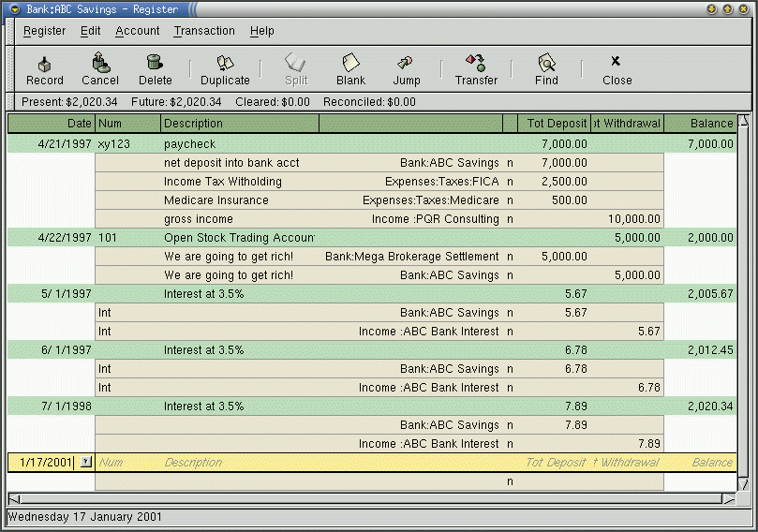This screenshot has width=758, height=532.
Task: Close the register using toolbar Close
Action: (617, 63)
